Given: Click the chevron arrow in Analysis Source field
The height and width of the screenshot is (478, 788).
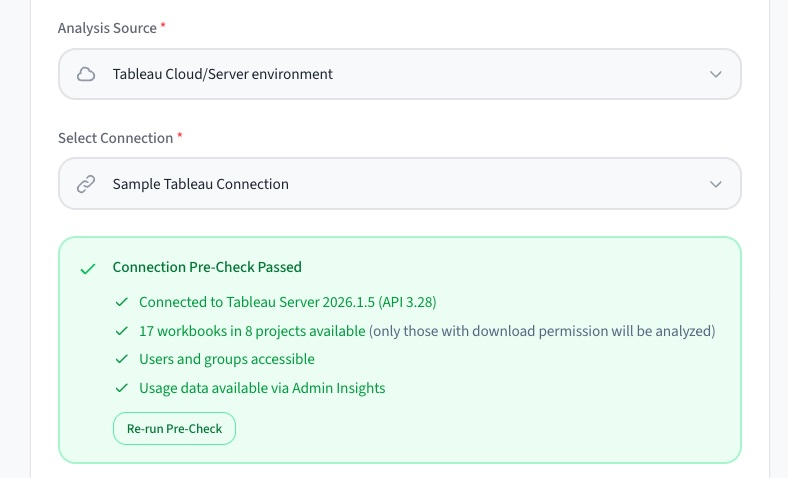Looking at the screenshot, I should [x=716, y=74].
